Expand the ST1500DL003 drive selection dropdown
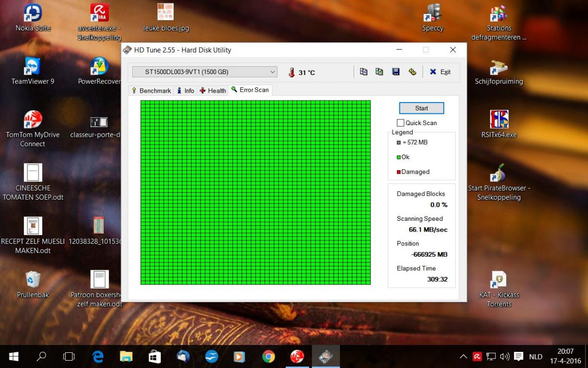The width and height of the screenshot is (588, 368). tap(273, 72)
